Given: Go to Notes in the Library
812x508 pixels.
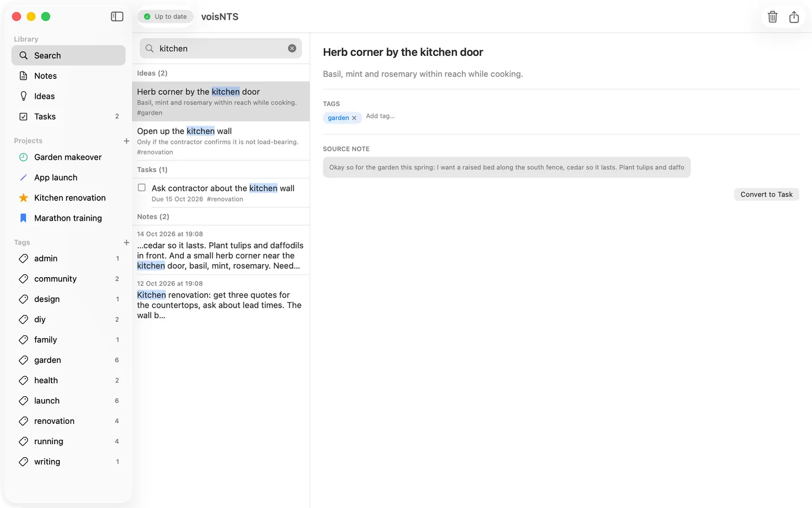Looking at the screenshot, I should (x=68, y=76).
